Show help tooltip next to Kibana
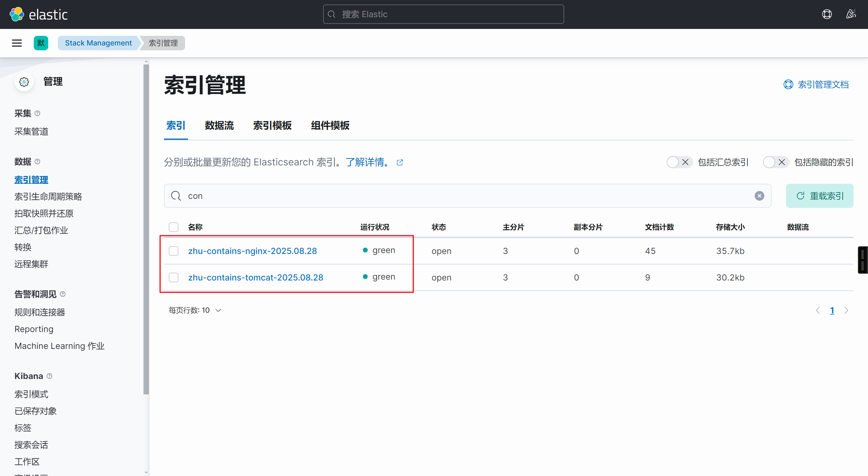 click(49, 376)
